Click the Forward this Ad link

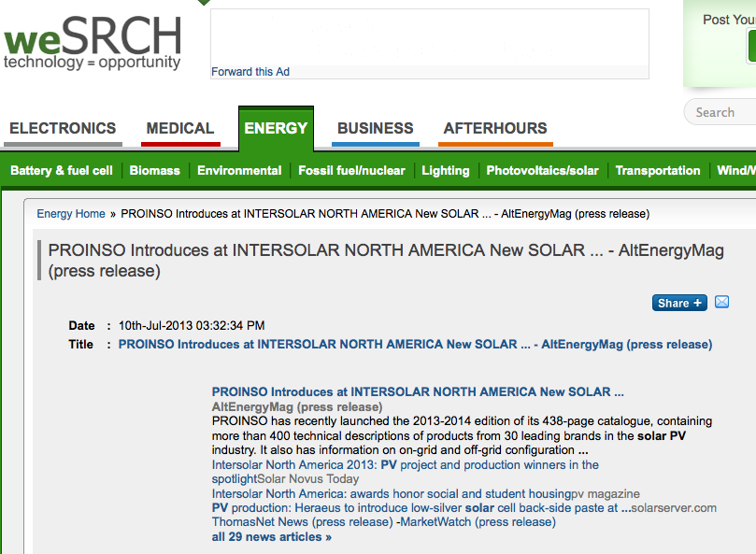(250, 72)
